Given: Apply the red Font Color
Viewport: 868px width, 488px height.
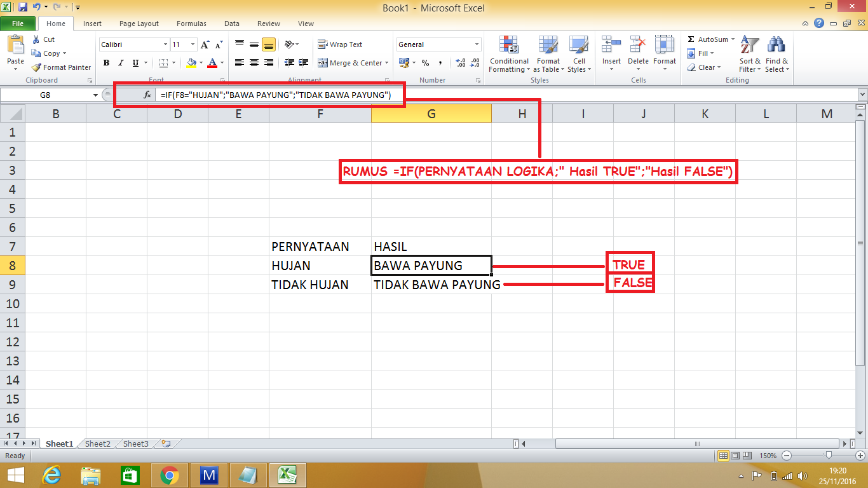Looking at the screenshot, I should [212, 63].
